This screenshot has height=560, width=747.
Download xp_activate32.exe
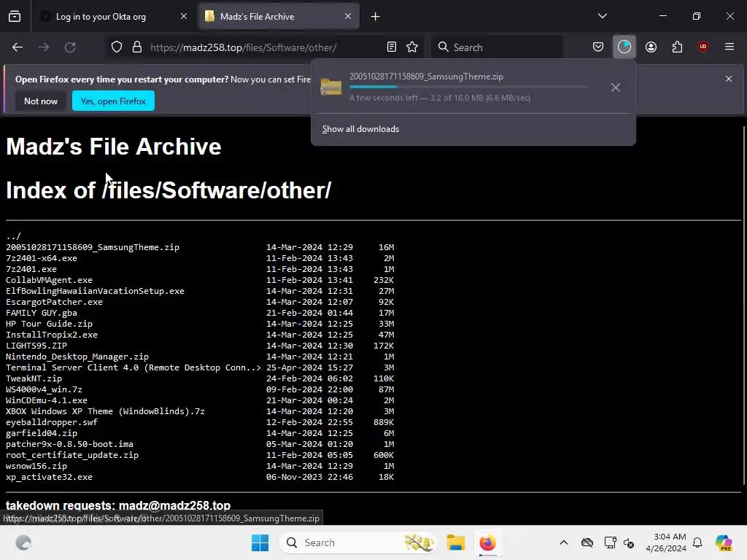[49, 477]
